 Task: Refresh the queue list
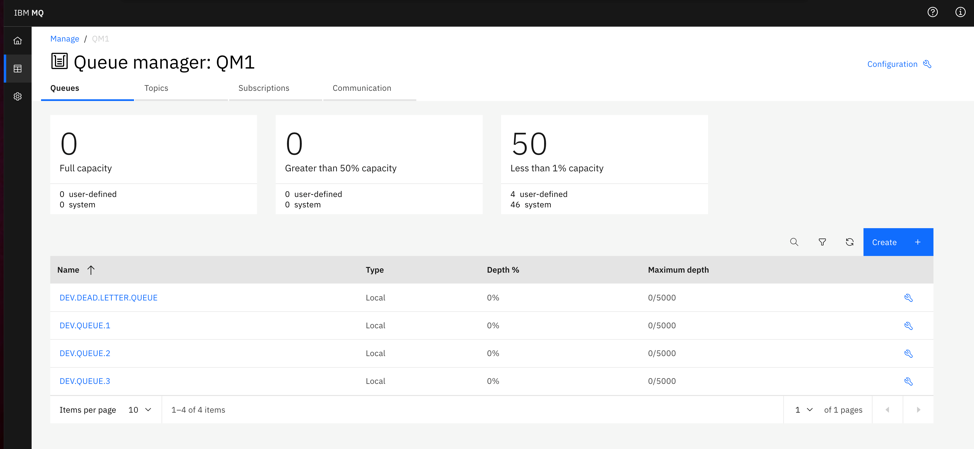[850, 242]
